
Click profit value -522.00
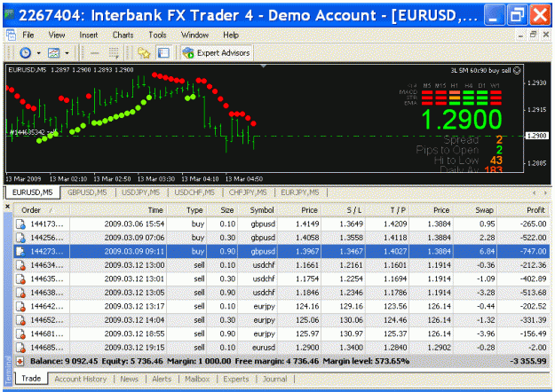point(533,238)
